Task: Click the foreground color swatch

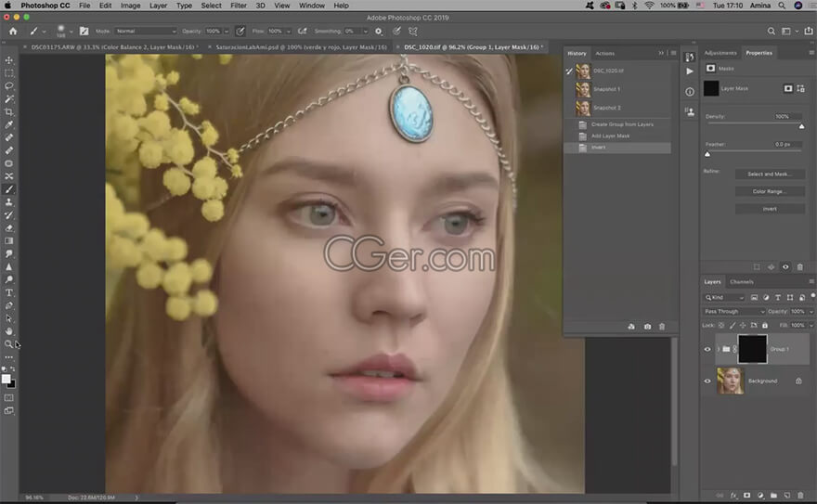Action: (x=6, y=379)
